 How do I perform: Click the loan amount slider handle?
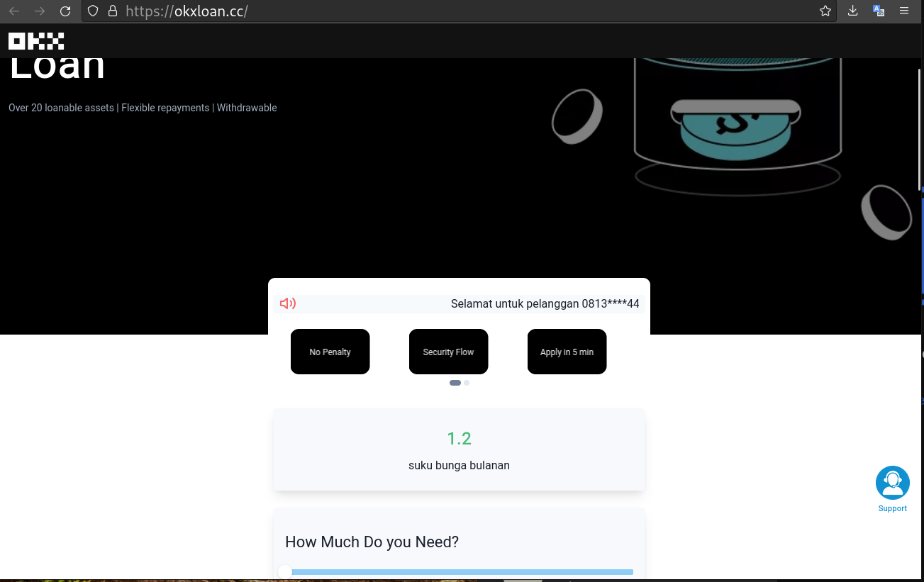click(x=285, y=572)
